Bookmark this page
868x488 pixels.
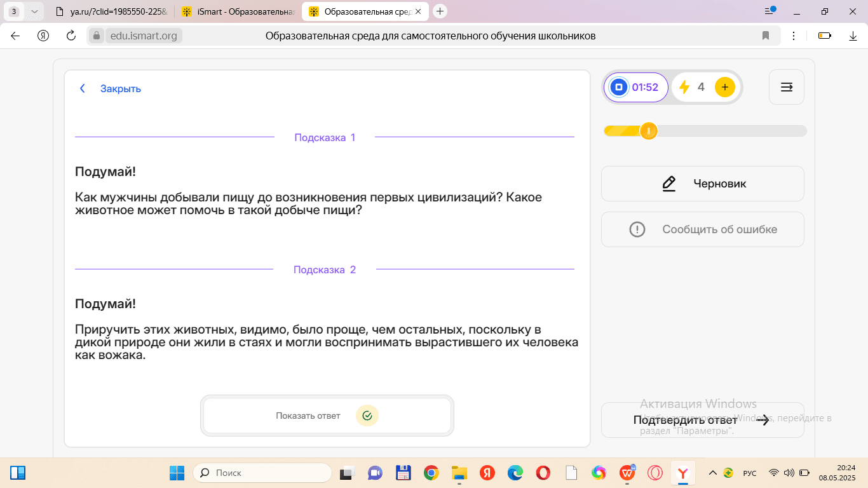pyautogui.click(x=766, y=36)
